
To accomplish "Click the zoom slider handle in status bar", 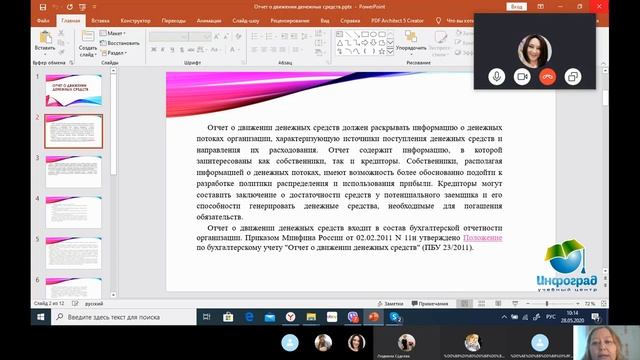I will tap(547, 304).
